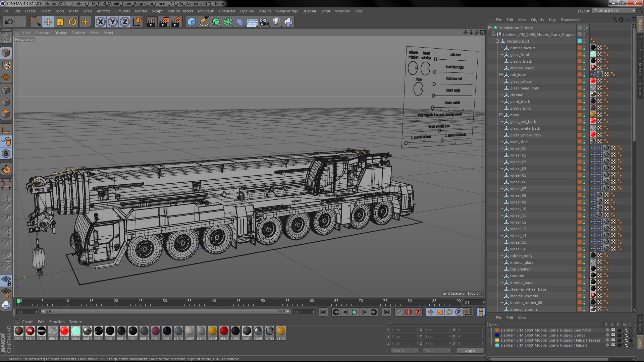Viewport: 644px width, 362px height.
Task: Expand the cab_base object
Action: 501,75
